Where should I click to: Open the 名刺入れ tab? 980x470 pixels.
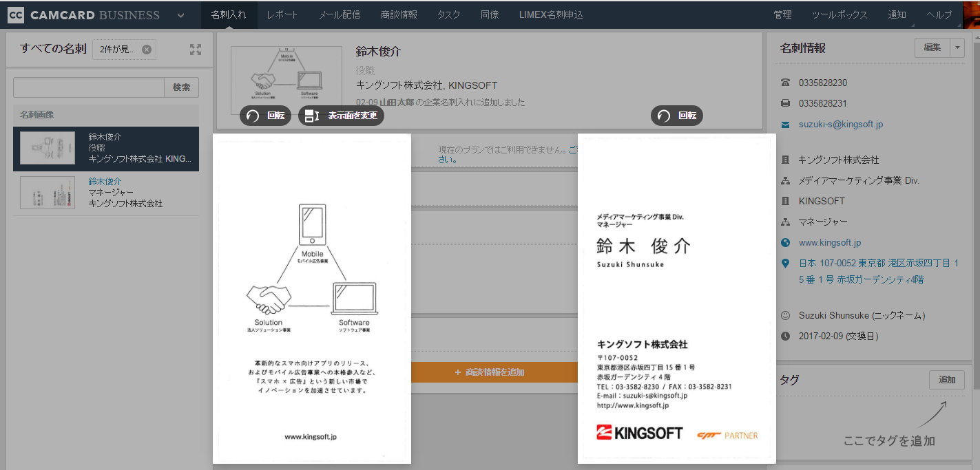(x=228, y=14)
